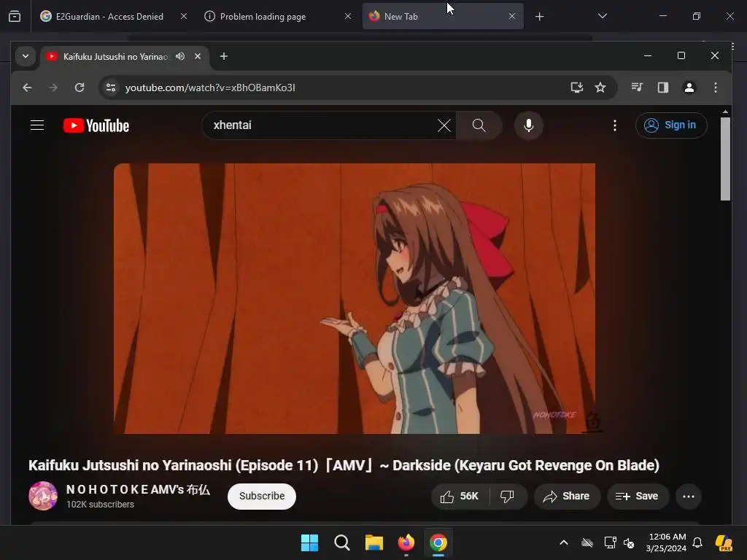Open more actions ellipsis under video
The image size is (747, 560).
click(689, 496)
